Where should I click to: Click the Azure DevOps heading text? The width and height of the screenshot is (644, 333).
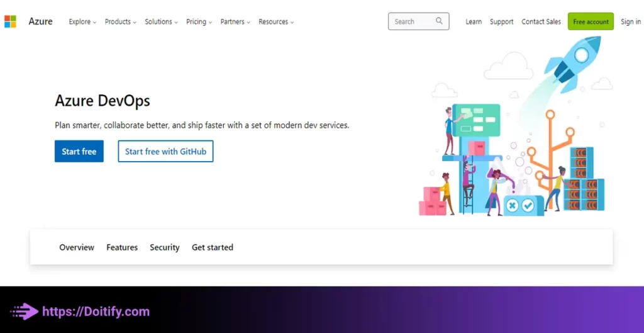pos(103,101)
